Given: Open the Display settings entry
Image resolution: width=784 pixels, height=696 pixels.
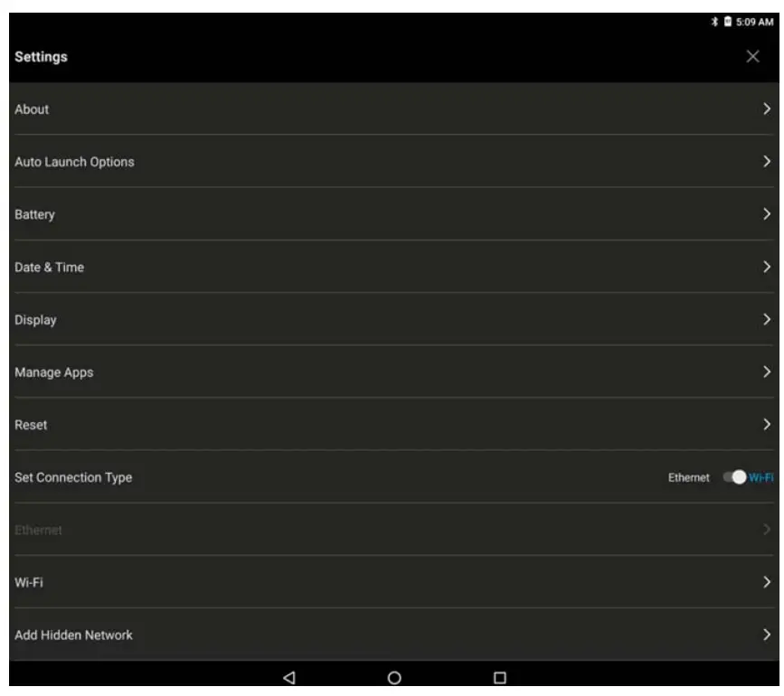Looking at the screenshot, I should tap(394, 319).
